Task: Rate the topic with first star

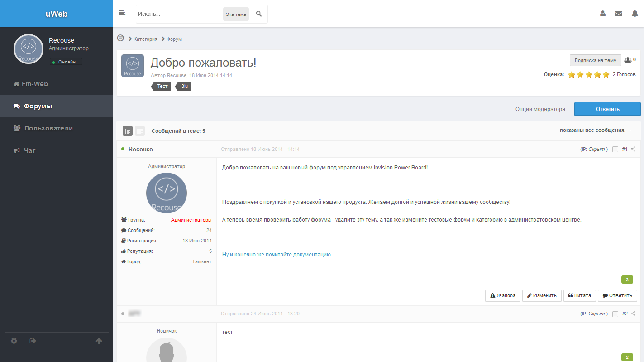Action: point(572,75)
